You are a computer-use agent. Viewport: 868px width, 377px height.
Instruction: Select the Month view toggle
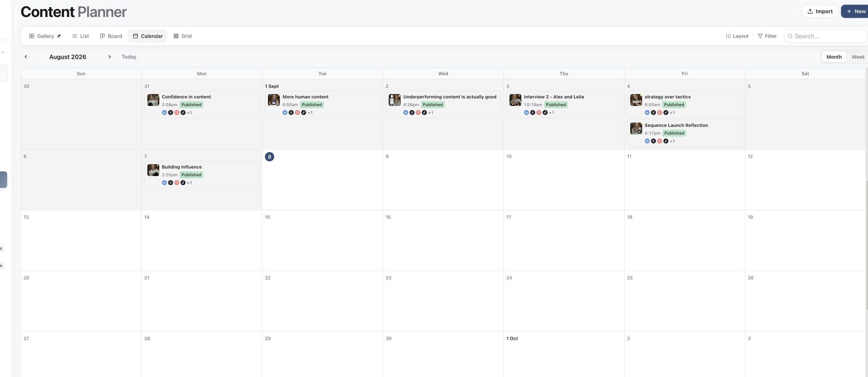point(834,57)
